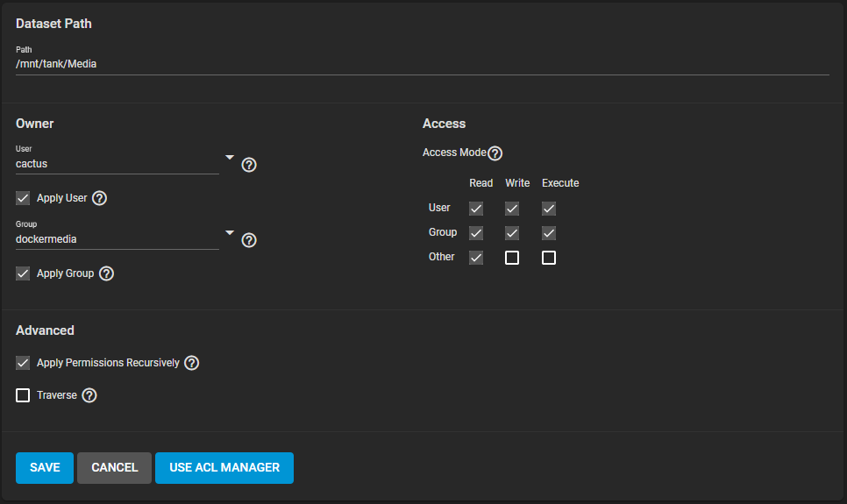Disable the Apply Group checkbox
This screenshot has height=504, width=847.
(24, 273)
